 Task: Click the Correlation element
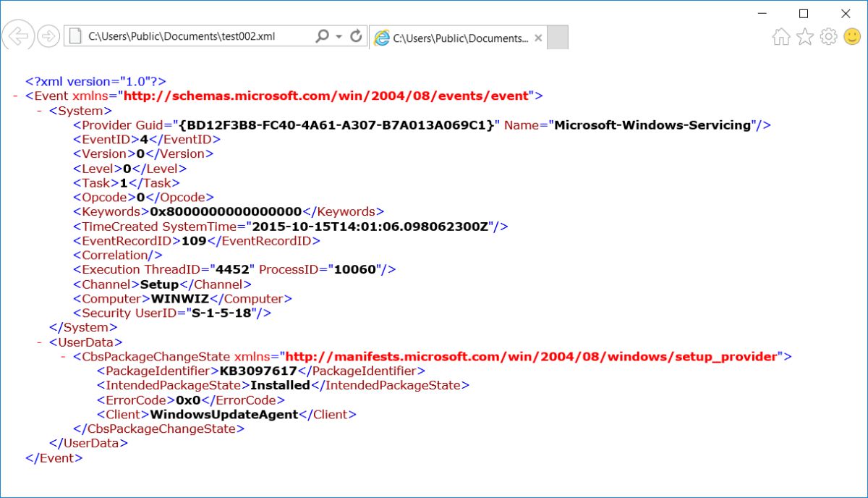tap(118, 256)
